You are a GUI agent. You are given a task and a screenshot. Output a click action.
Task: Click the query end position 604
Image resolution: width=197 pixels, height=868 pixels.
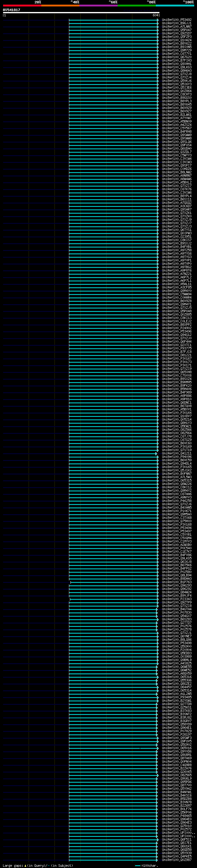(x=155, y=15)
